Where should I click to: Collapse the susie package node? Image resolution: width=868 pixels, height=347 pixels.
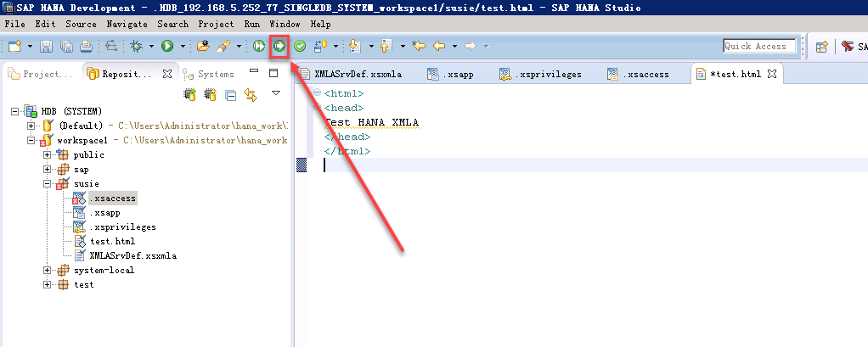pyautogui.click(x=47, y=183)
